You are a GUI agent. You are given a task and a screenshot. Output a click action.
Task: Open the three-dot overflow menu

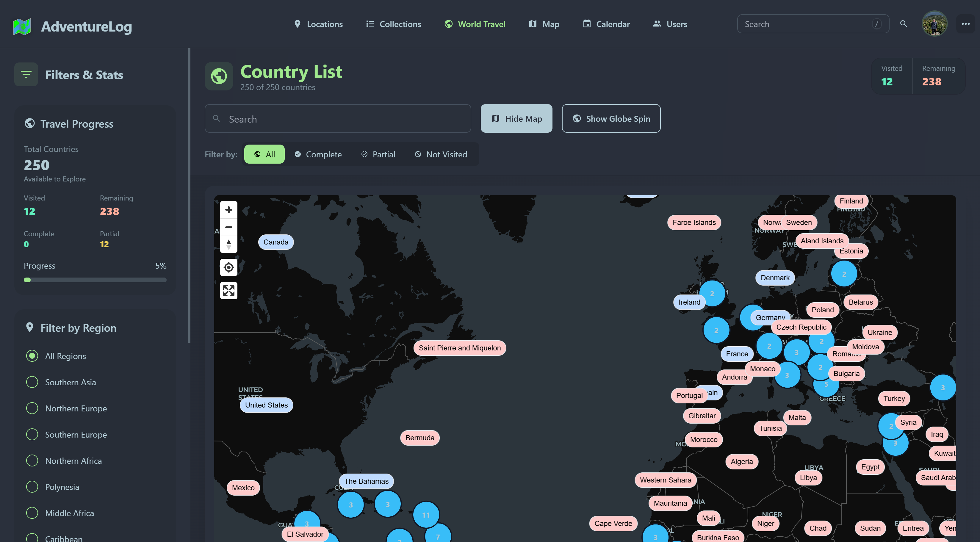point(965,24)
